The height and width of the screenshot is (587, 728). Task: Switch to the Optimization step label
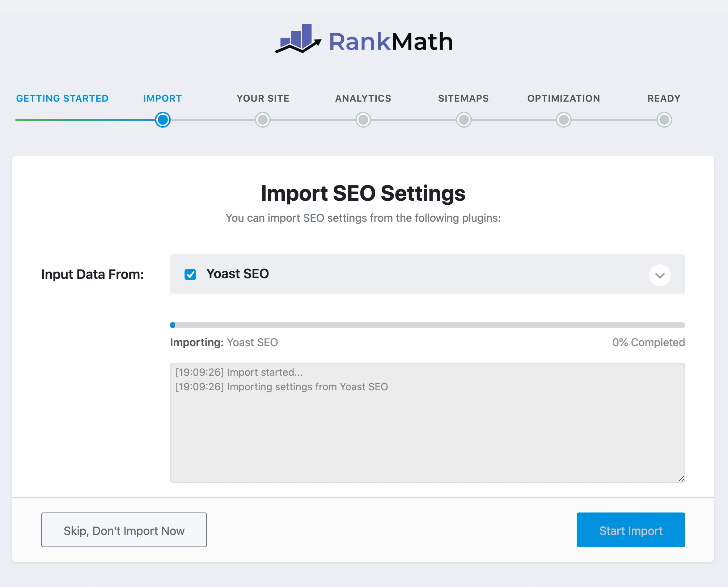pos(564,98)
